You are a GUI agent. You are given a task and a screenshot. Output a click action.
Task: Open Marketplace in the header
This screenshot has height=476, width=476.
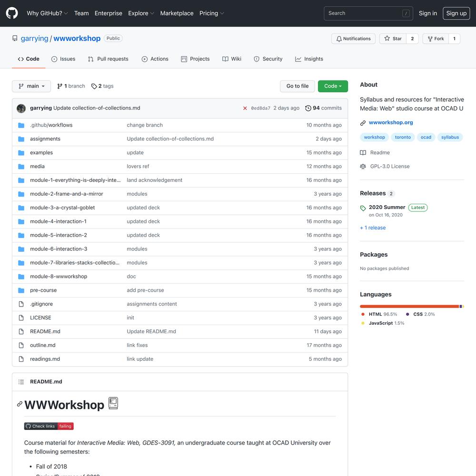pyautogui.click(x=177, y=13)
